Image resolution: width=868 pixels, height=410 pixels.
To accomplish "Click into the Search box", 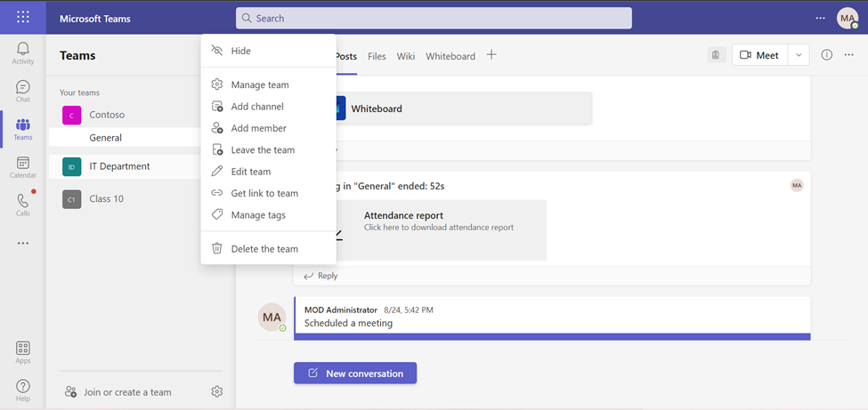I will click(434, 18).
